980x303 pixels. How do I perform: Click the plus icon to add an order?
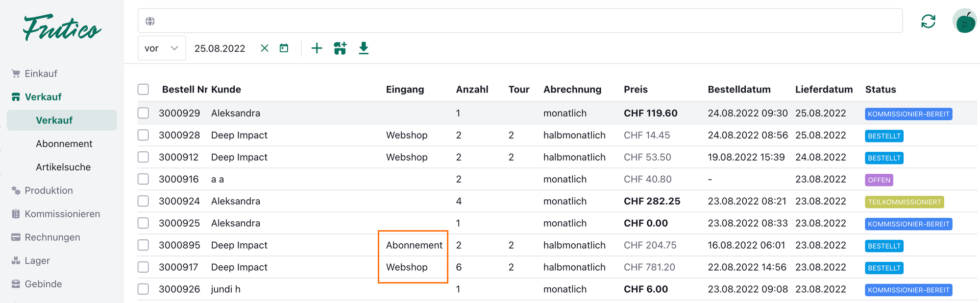tap(317, 48)
